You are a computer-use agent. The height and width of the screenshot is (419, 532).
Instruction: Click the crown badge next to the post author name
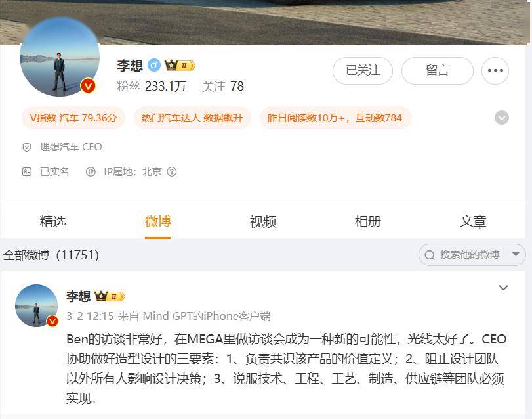[110, 296]
